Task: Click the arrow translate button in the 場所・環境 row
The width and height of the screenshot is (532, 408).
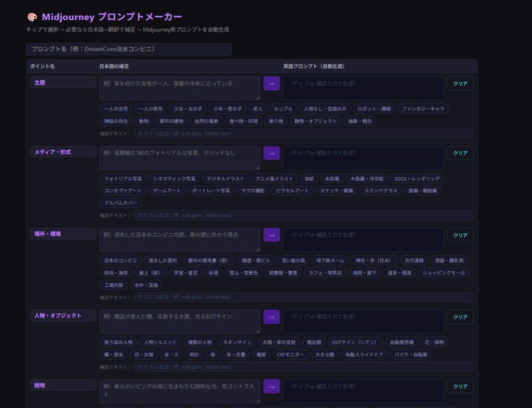Action: [271, 235]
